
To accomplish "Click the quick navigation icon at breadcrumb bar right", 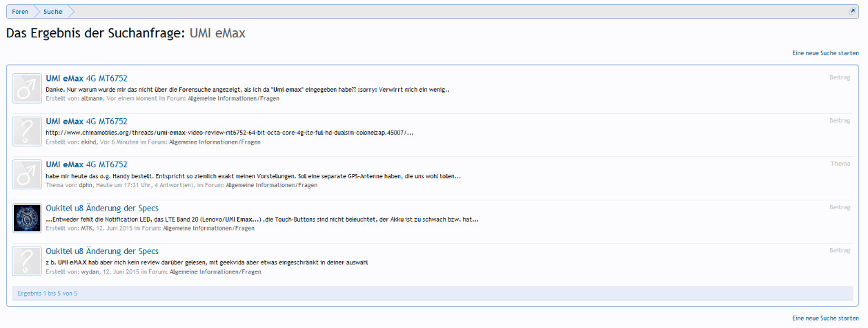I will tap(852, 12).
